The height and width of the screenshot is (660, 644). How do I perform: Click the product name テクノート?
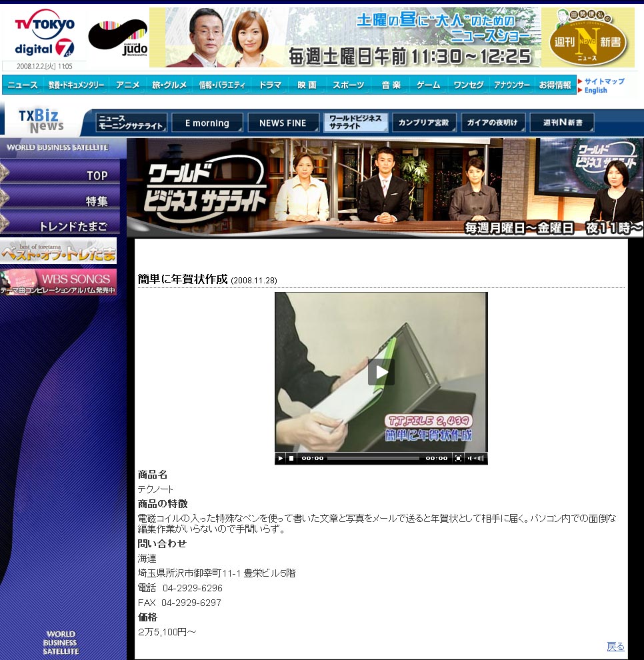point(155,489)
